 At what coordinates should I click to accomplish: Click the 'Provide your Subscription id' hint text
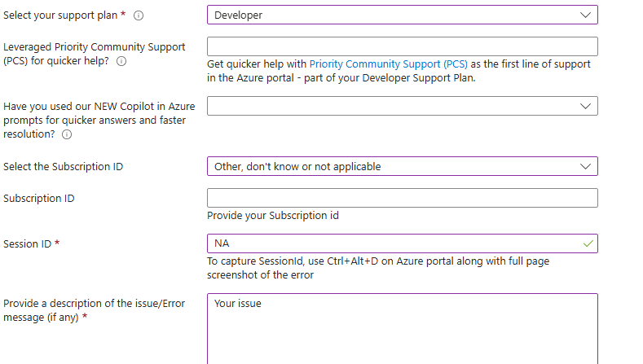coord(273,216)
